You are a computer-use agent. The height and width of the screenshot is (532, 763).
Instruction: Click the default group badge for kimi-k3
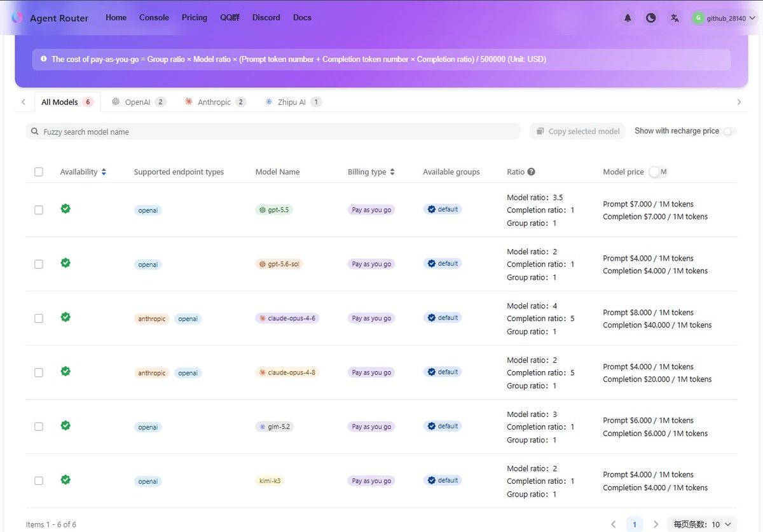tap(443, 481)
